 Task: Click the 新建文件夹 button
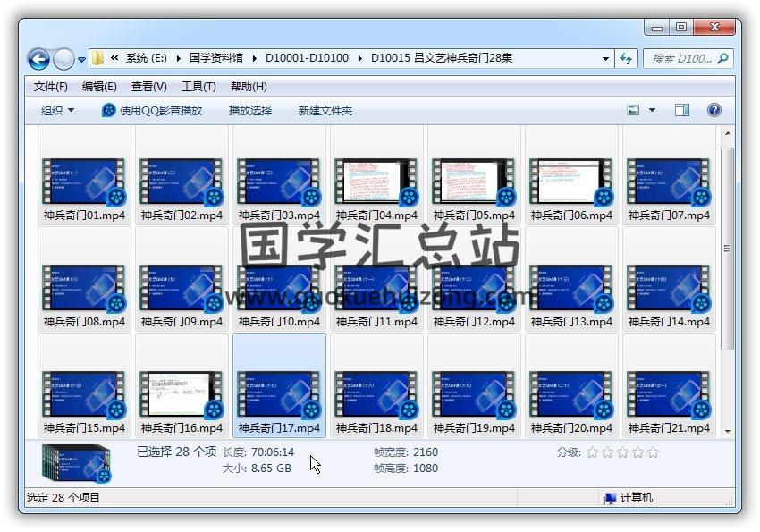click(325, 110)
